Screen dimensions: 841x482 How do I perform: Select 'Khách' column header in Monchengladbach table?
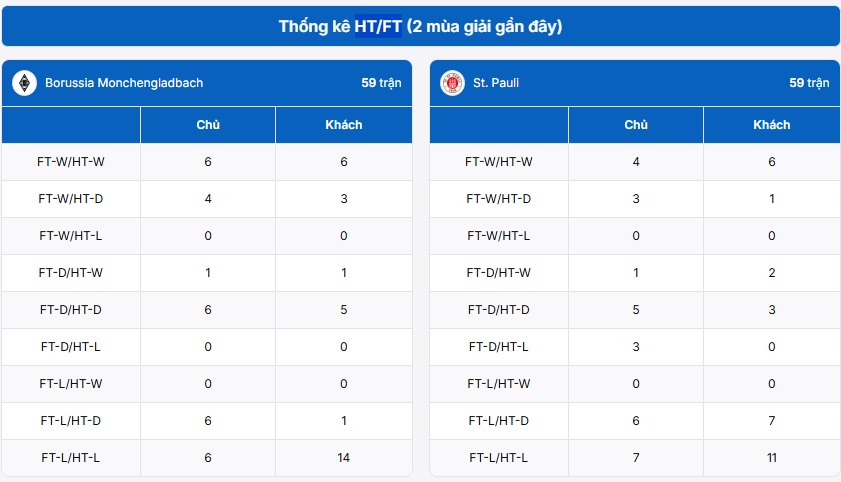pyautogui.click(x=343, y=125)
